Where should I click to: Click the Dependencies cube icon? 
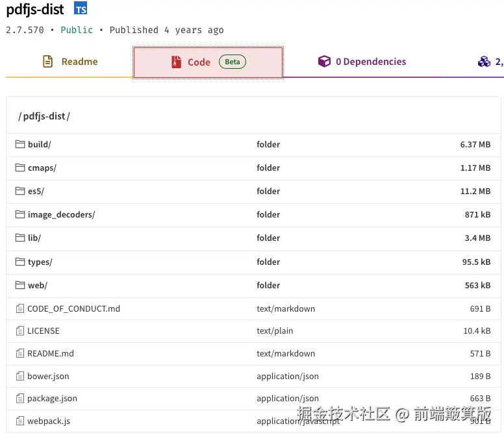(x=324, y=61)
